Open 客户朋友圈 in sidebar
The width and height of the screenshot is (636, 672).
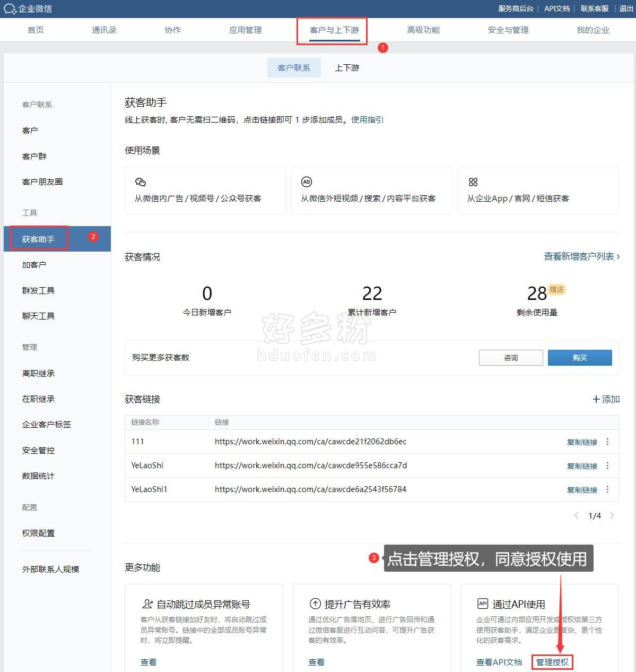click(42, 182)
